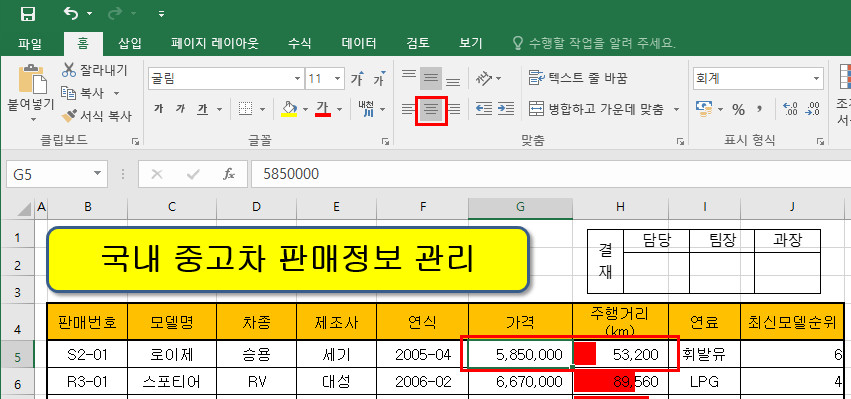Click 서식 복사 format painter
Viewport: 851px width, 399px height.
pos(97,116)
